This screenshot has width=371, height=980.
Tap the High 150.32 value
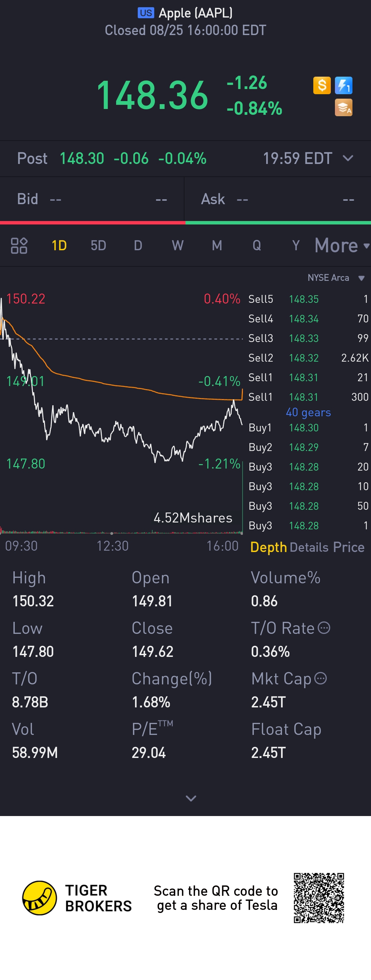[33, 601]
